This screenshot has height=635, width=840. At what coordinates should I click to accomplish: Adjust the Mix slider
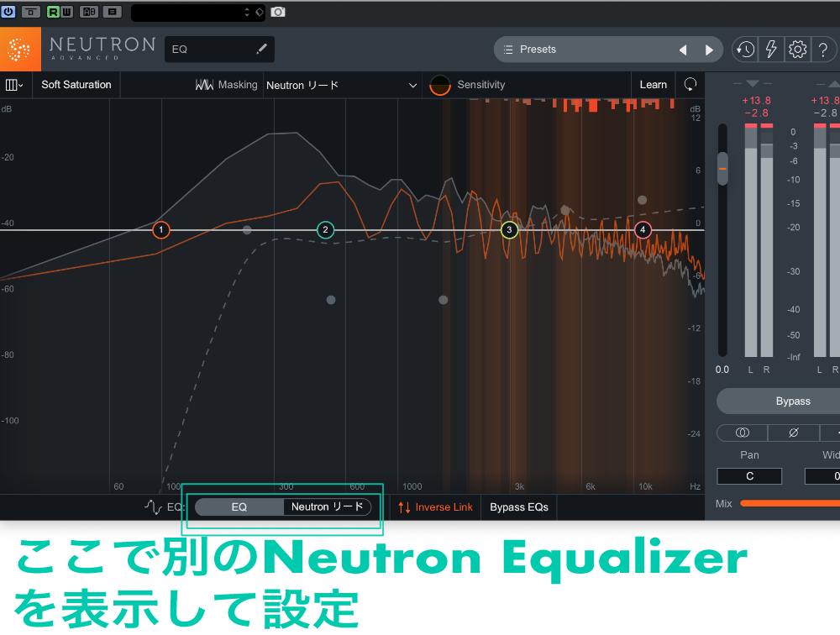[x=790, y=503]
